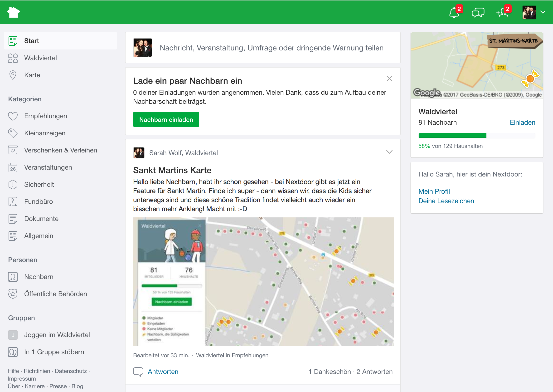Click the Veranstaltungen calendar icon
The height and width of the screenshot is (392, 553).
[13, 167]
